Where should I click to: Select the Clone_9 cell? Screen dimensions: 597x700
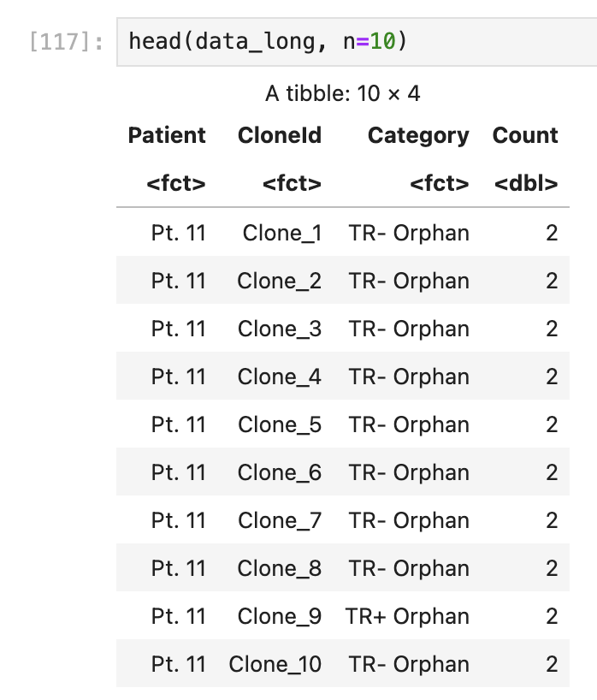click(280, 616)
